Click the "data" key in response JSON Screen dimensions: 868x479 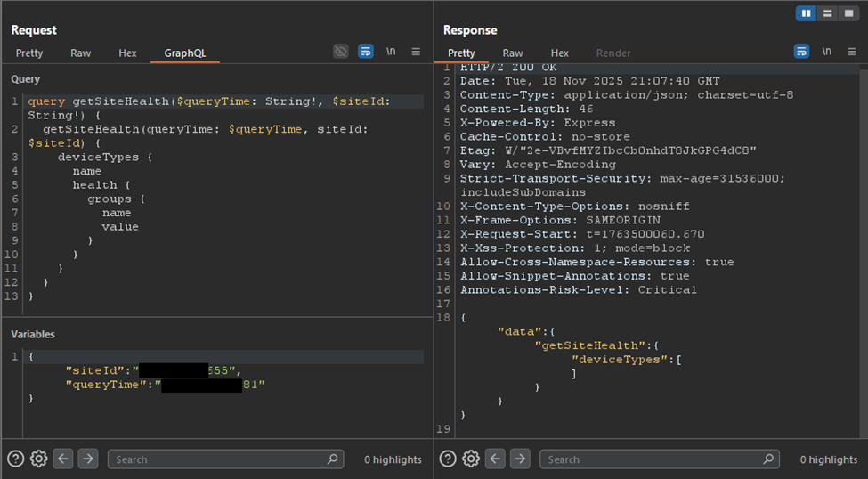pyautogui.click(x=519, y=332)
